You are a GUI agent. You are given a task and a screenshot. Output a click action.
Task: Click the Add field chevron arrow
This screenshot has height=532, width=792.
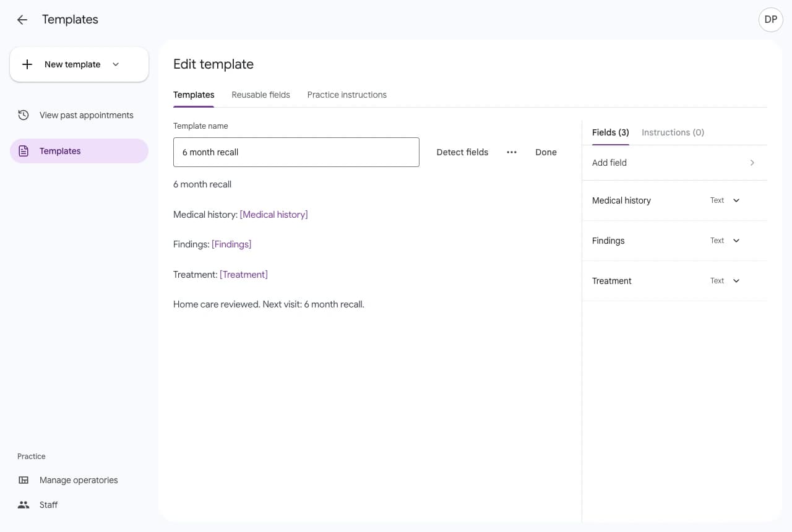pyautogui.click(x=752, y=163)
